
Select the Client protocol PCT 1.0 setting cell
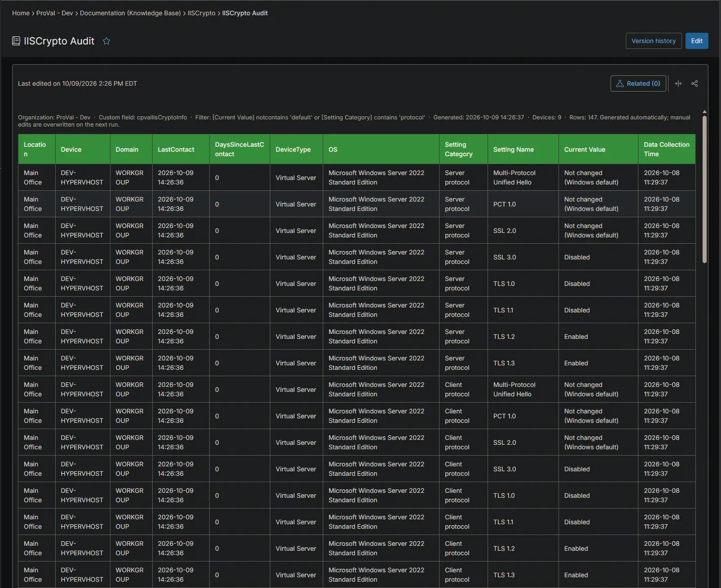[x=523, y=416]
